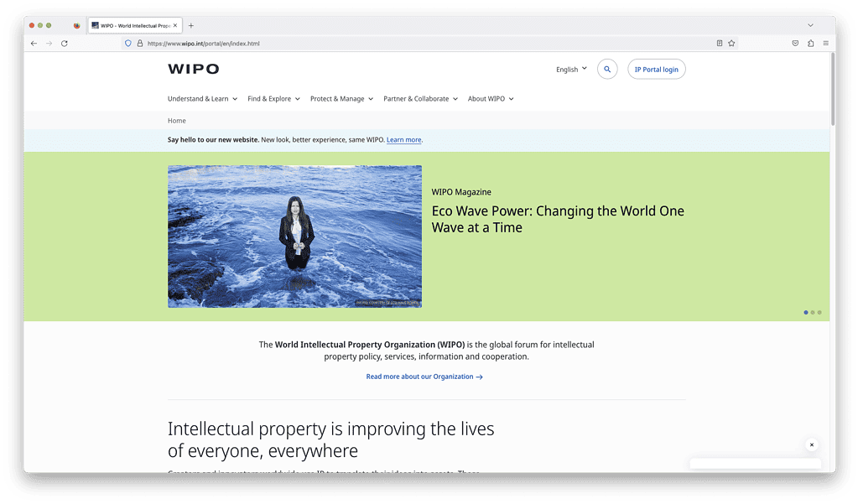Click Read more about our Organization
Viewport: 858px width, 504px height.
424,377
